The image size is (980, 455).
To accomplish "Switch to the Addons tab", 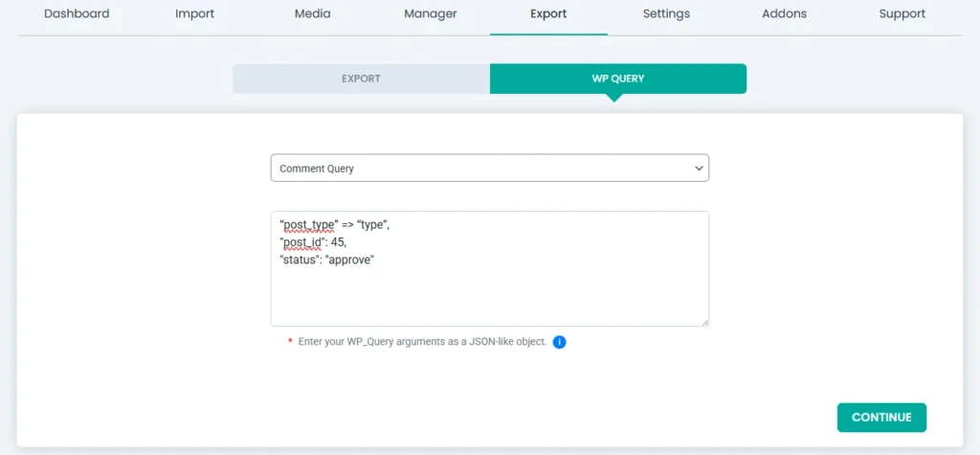I will click(x=784, y=14).
